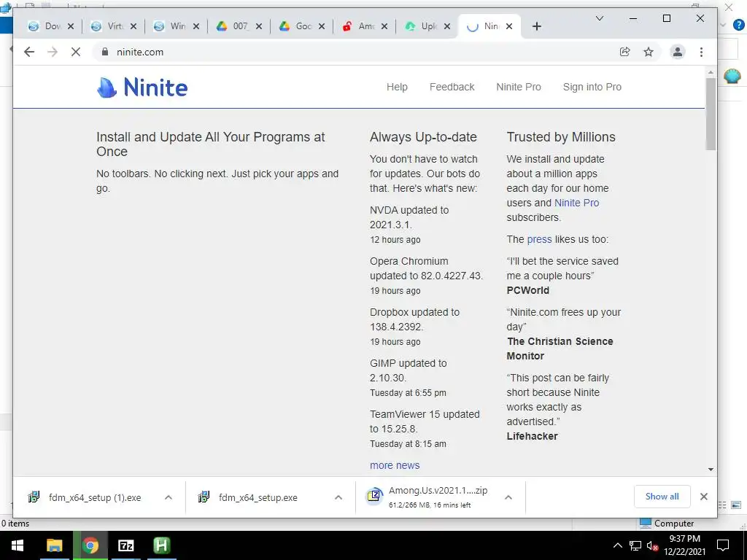The width and height of the screenshot is (747, 560).
Task: Close the Dow tab
Action: coord(71,26)
